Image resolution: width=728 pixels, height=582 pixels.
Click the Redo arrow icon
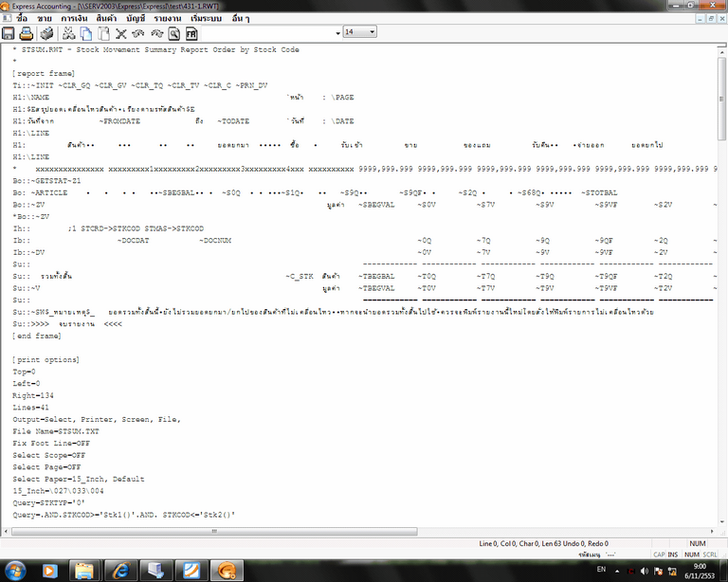[157, 33]
